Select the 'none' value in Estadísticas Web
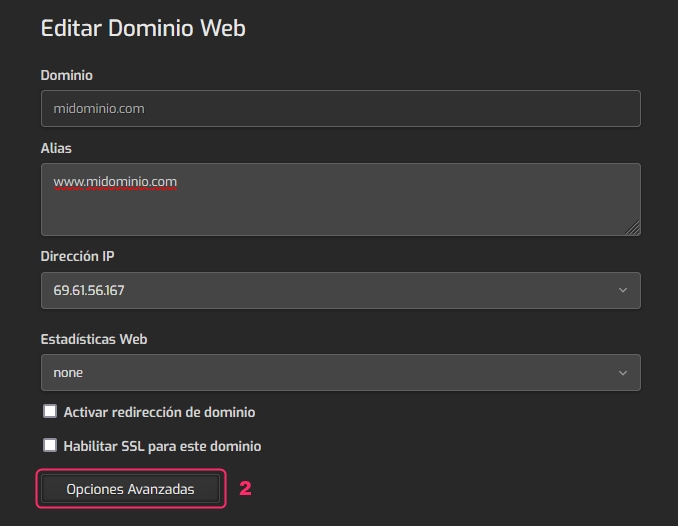The image size is (678, 526). [x=68, y=373]
